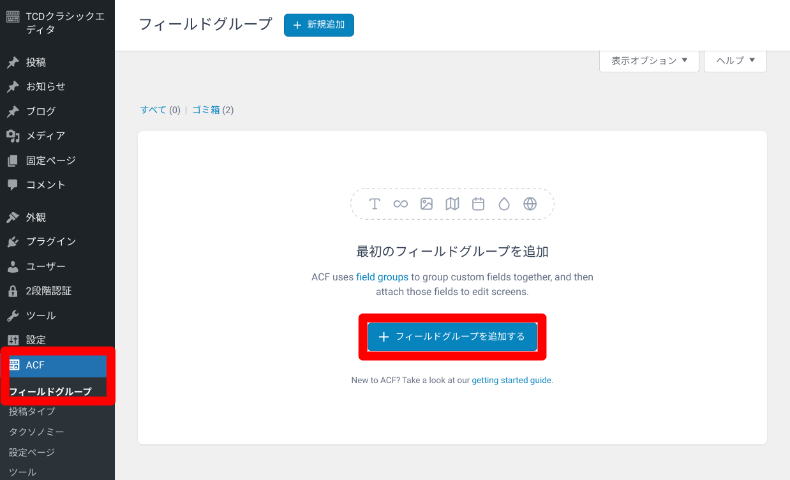790x480 pixels.
Task: Click the settings icon beside 設定
Action: pyautogui.click(x=13, y=340)
